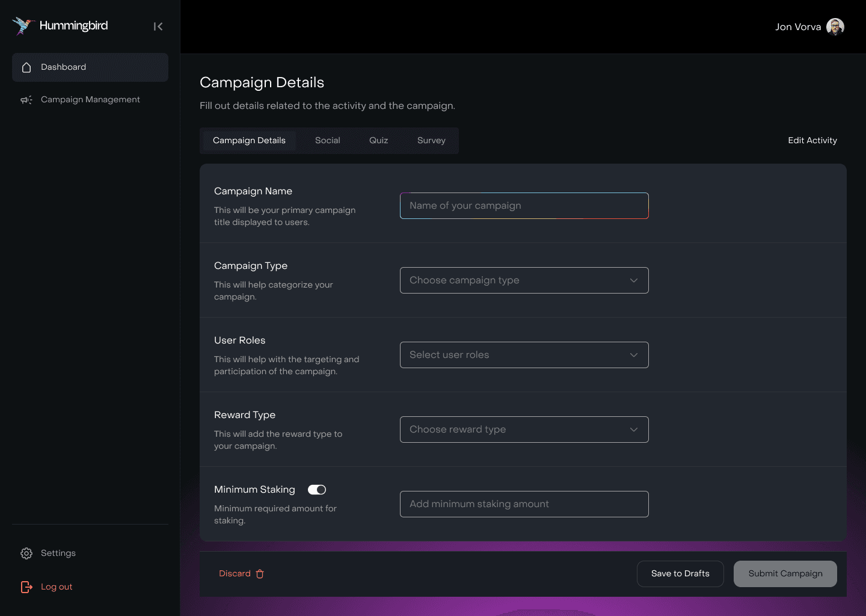This screenshot has height=616, width=866.
Task: Open Dashboard in the sidebar
Action: click(90, 67)
